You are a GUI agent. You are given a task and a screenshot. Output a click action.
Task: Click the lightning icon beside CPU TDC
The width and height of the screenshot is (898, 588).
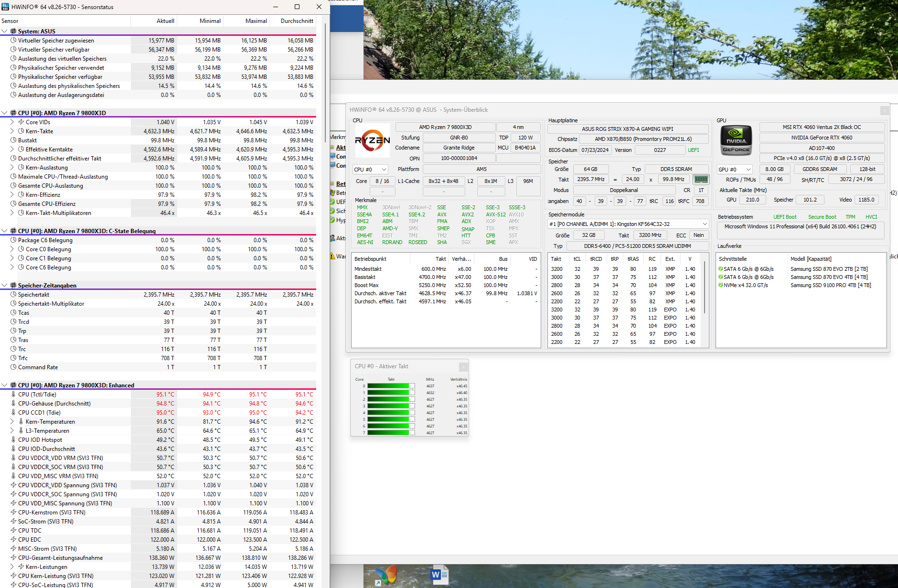(14, 531)
